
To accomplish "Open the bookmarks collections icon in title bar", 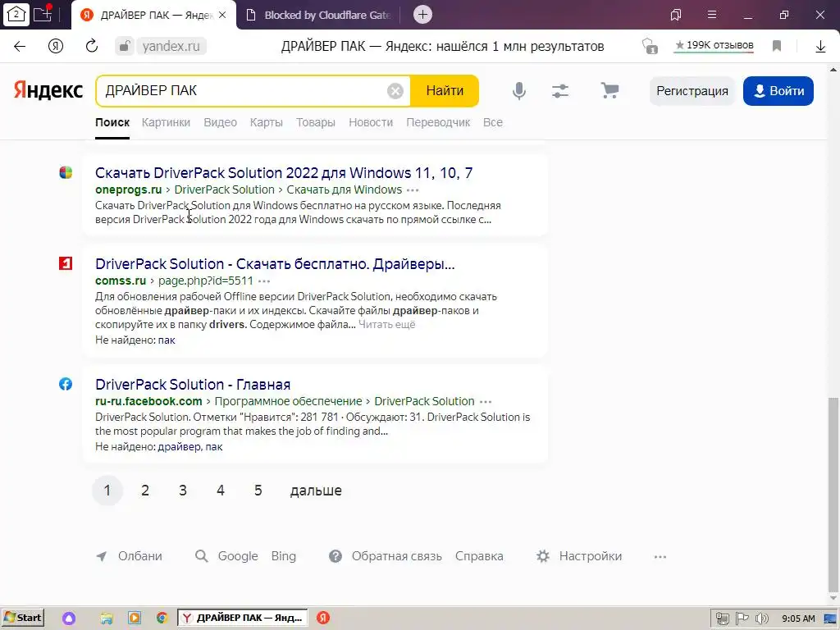I will [676, 15].
